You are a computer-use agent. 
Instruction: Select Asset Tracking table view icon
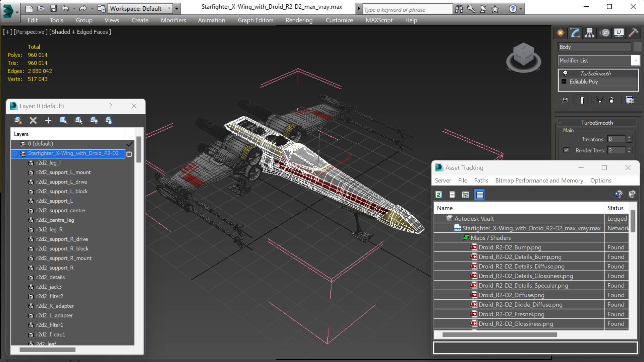480,195
